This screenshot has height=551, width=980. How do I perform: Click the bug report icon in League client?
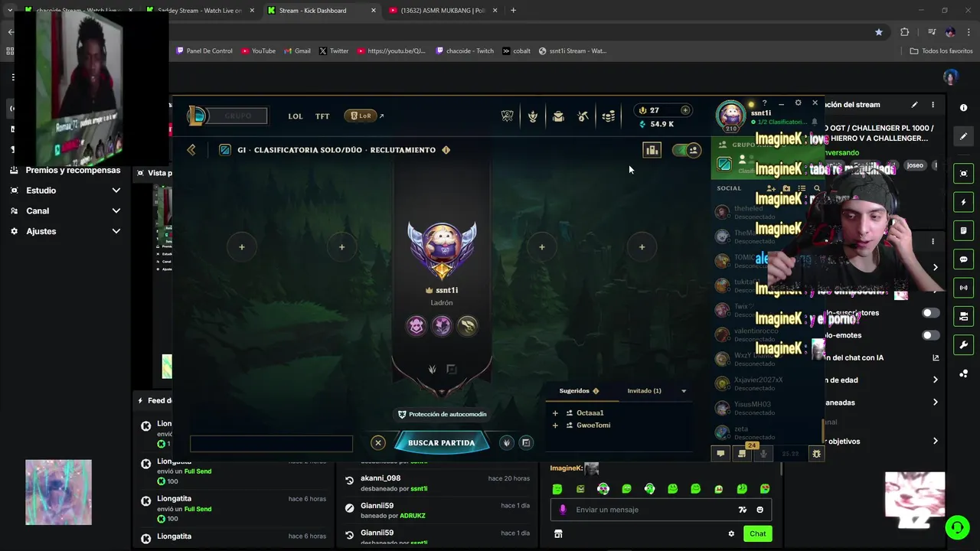[x=816, y=453]
